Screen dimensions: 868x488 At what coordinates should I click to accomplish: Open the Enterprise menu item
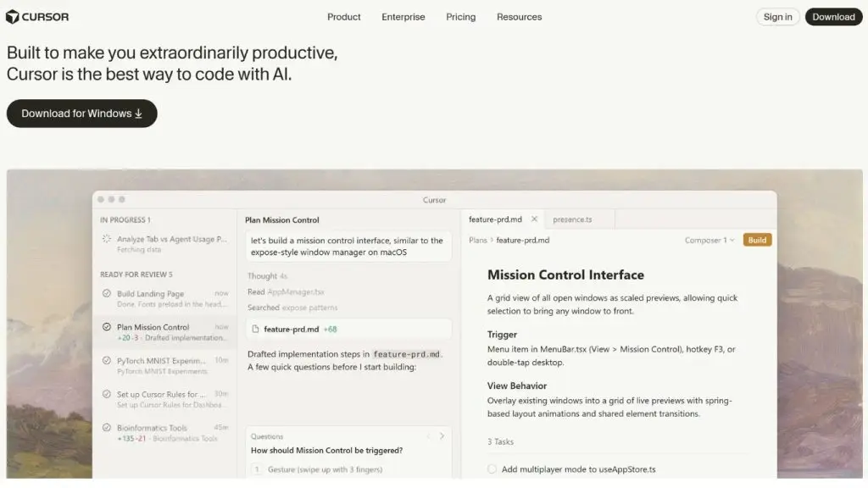[x=403, y=17]
